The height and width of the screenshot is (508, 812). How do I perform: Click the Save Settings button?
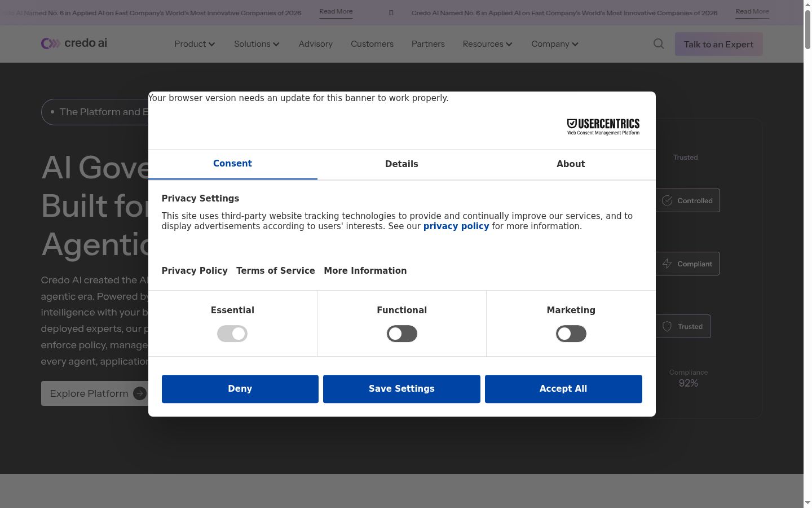[x=401, y=389]
